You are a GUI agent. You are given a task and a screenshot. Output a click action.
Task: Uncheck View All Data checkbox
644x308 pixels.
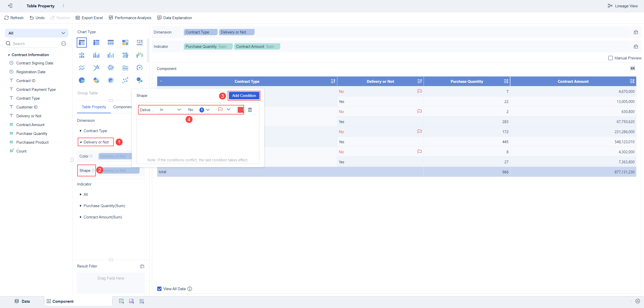point(159,289)
